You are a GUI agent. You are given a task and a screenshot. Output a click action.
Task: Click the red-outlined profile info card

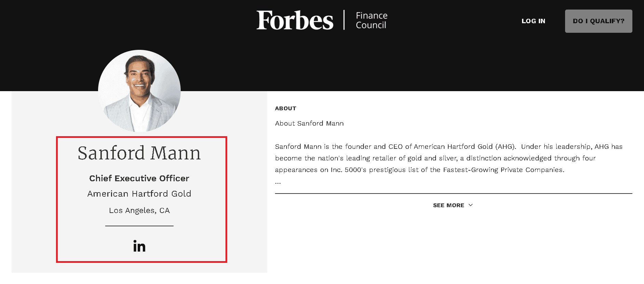[x=141, y=200]
